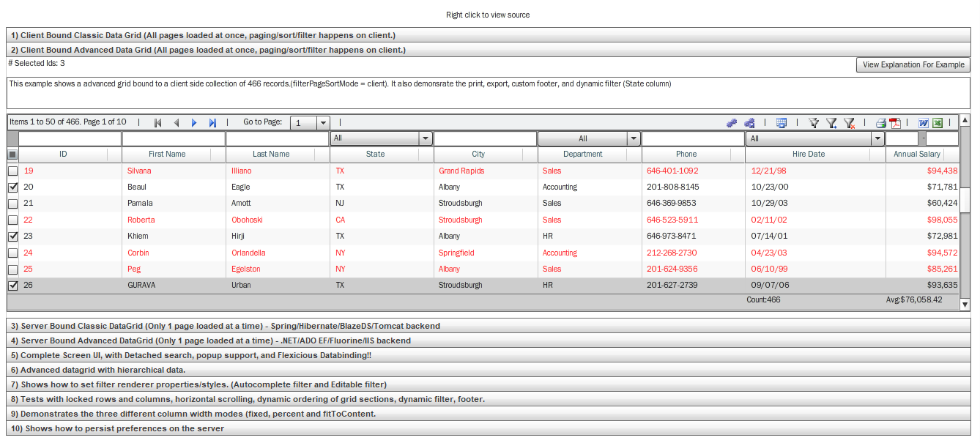980x443 pixels.
Task: Jump to the last page of results
Action: coord(212,123)
